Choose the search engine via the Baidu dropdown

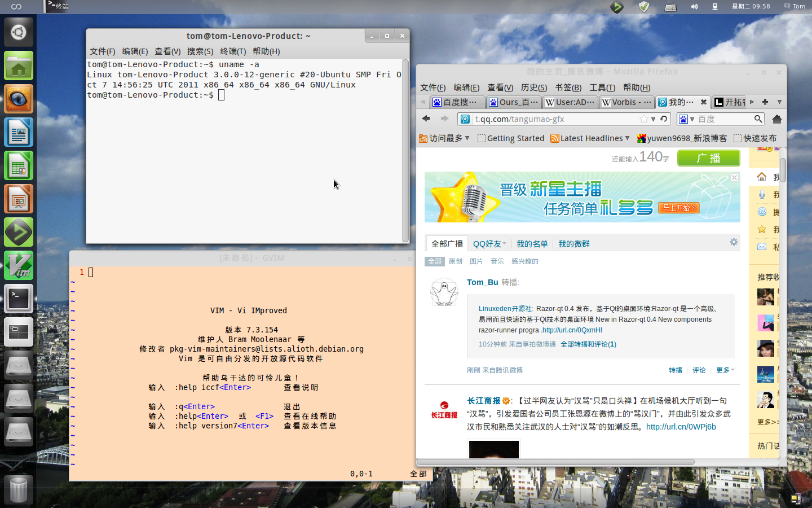(686, 119)
